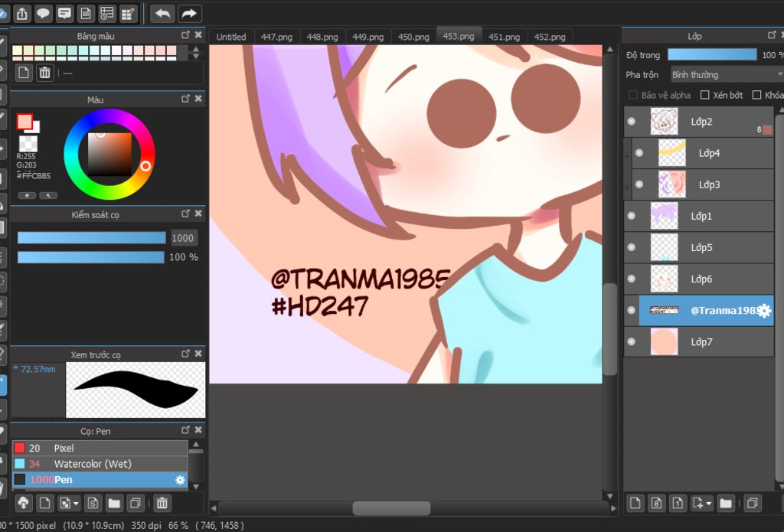Image resolution: width=784 pixels, height=532 pixels.
Task: Duplicate the selected layer
Action: [752, 502]
